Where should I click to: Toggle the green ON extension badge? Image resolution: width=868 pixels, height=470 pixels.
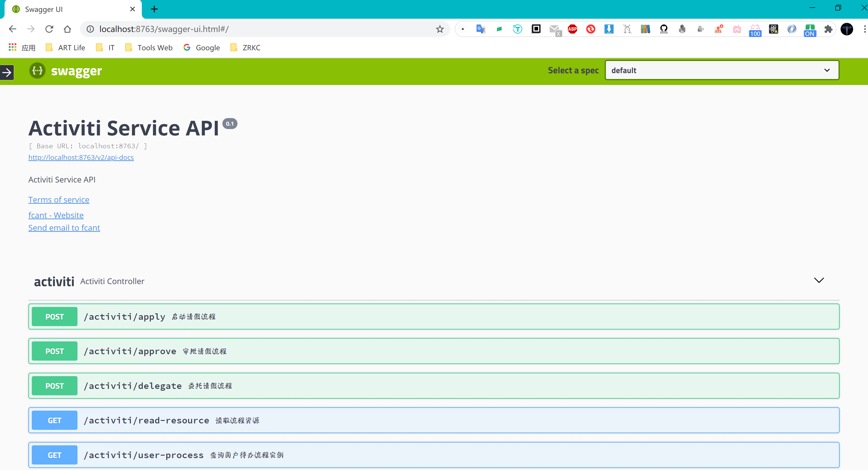810,30
